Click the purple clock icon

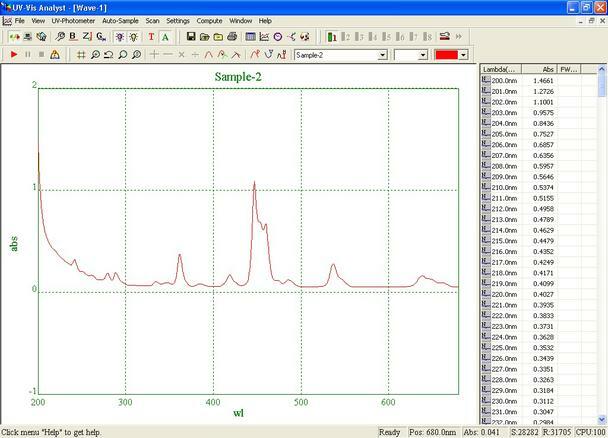click(x=278, y=37)
